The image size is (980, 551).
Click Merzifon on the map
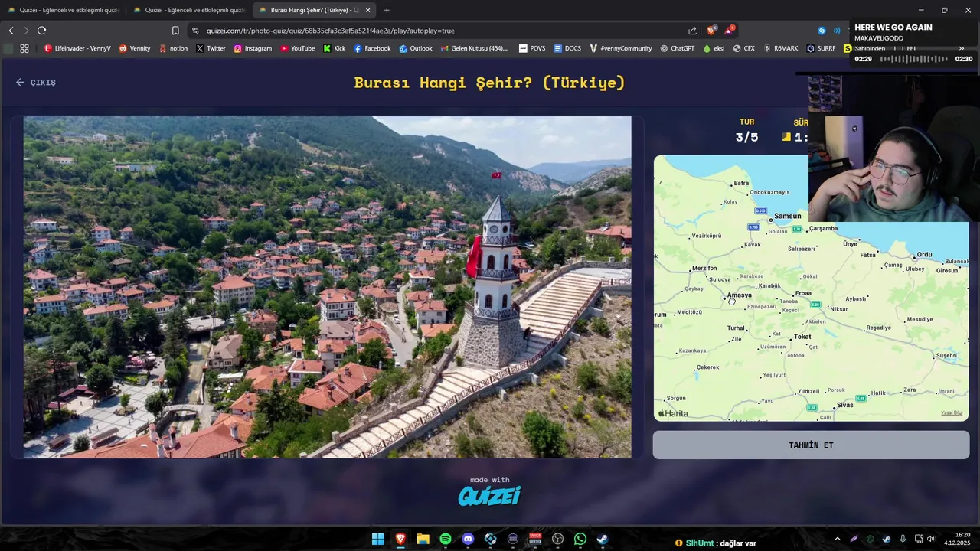tap(704, 269)
